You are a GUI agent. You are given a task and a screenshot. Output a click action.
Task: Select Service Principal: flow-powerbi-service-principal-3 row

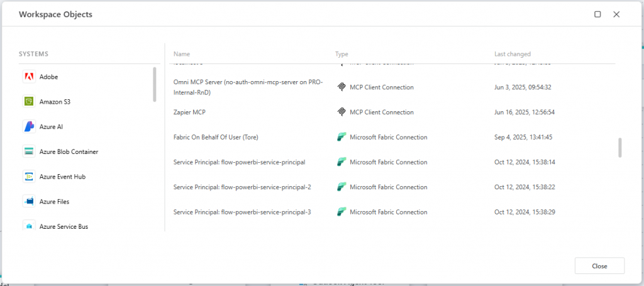pos(242,212)
